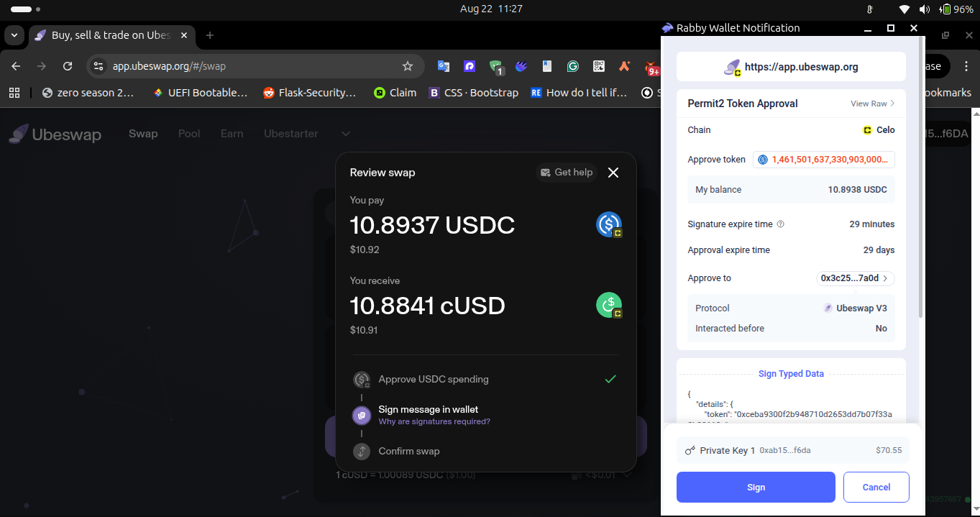
Task: Open the 'UEFI Bootable...' bookmark
Action: tap(200, 92)
